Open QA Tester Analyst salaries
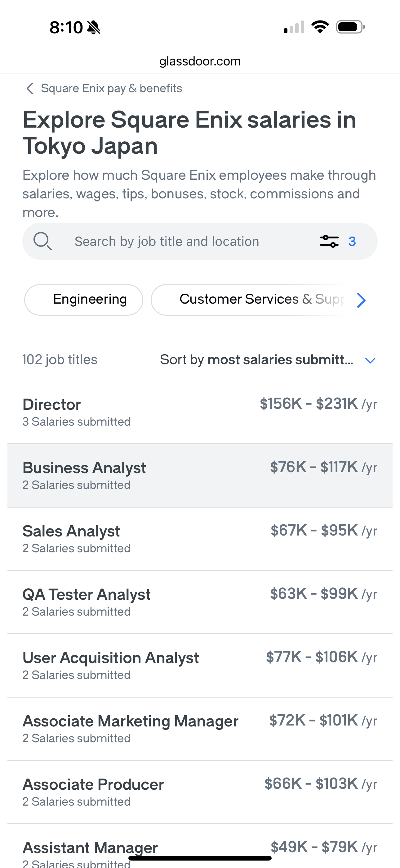Screen dimensions: 400x868 click(x=200, y=602)
